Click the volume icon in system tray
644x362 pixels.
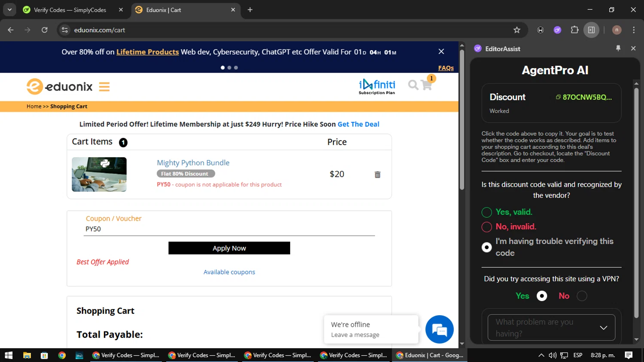tap(553, 355)
